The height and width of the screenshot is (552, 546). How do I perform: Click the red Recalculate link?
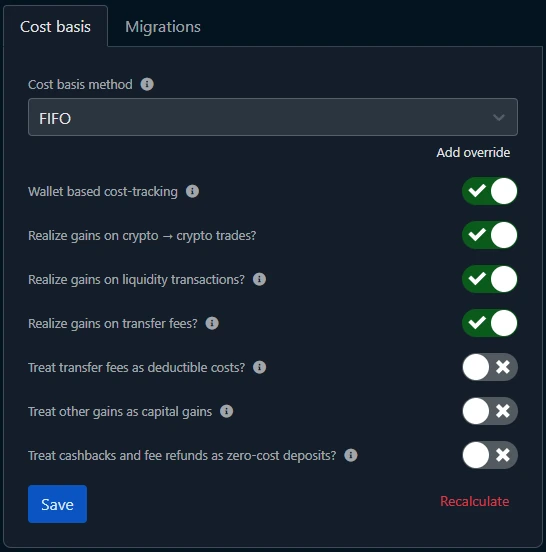[475, 501]
